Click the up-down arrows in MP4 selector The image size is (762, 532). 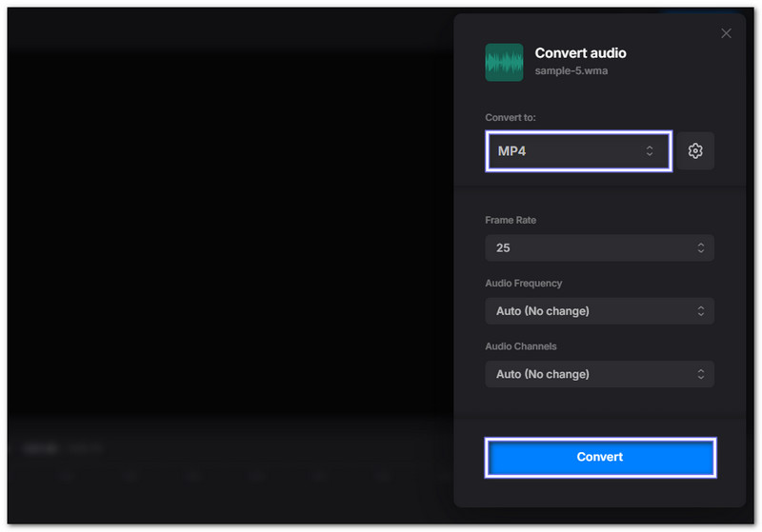tap(650, 151)
